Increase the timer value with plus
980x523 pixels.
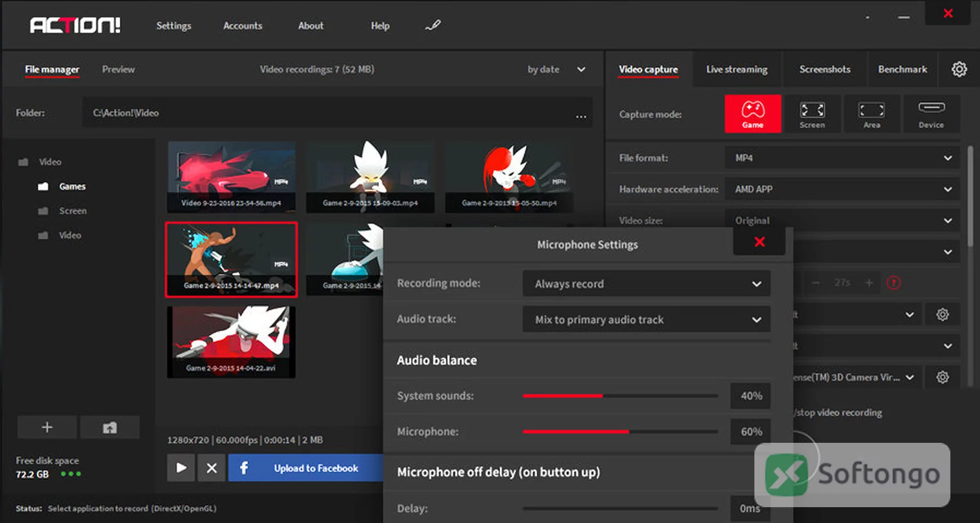(x=869, y=282)
